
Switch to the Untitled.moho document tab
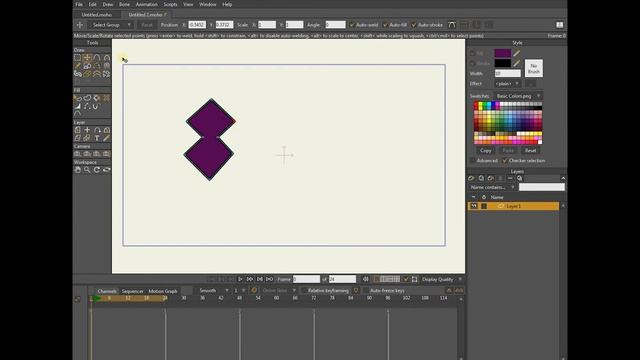97,15
